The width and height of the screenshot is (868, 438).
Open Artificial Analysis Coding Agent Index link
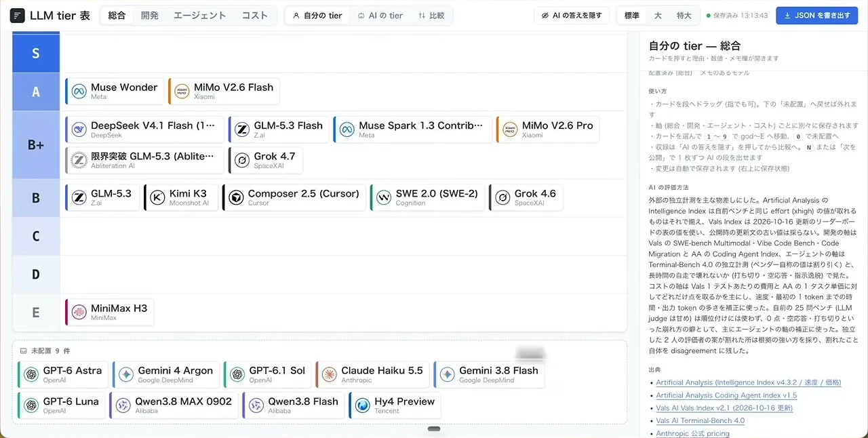point(726,395)
